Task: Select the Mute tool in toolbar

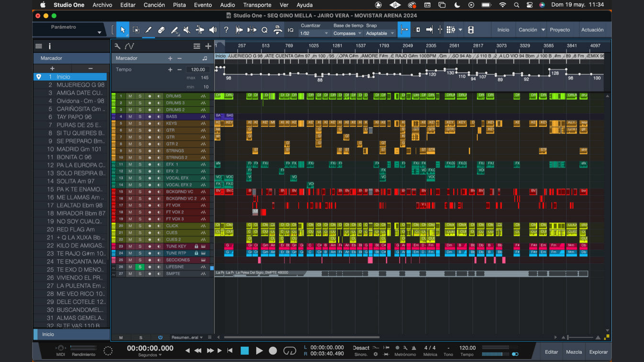Action: 187,30
